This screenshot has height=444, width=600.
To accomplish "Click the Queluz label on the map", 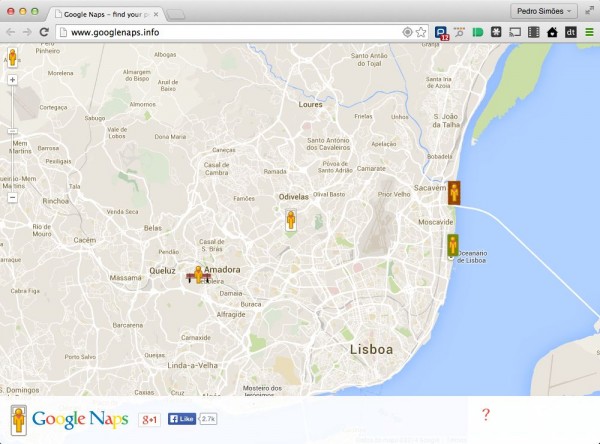I will coord(162,271).
